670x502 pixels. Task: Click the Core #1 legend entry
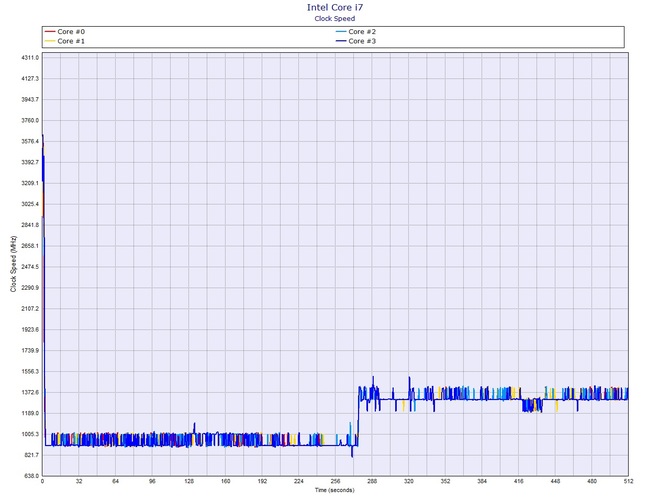(x=65, y=41)
